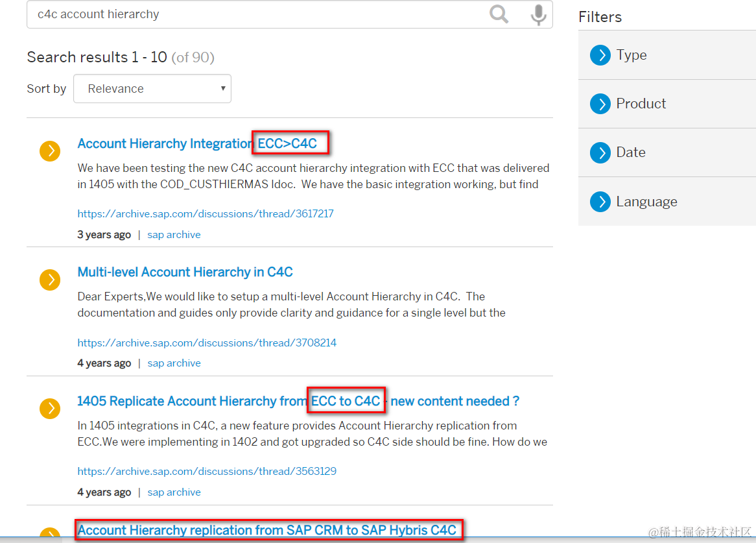Viewport: 756px width, 543px height.
Task: Open 'Account Hierarchy Integration ECC>C4C' result
Action: point(197,144)
